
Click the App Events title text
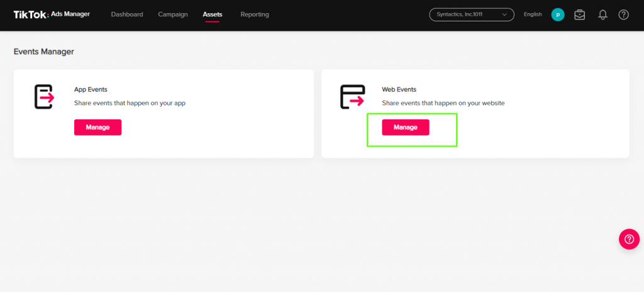pos(91,89)
